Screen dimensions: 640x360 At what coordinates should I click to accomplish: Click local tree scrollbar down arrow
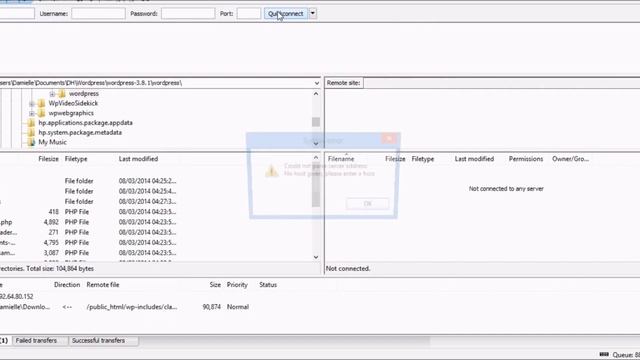click(x=316, y=144)
